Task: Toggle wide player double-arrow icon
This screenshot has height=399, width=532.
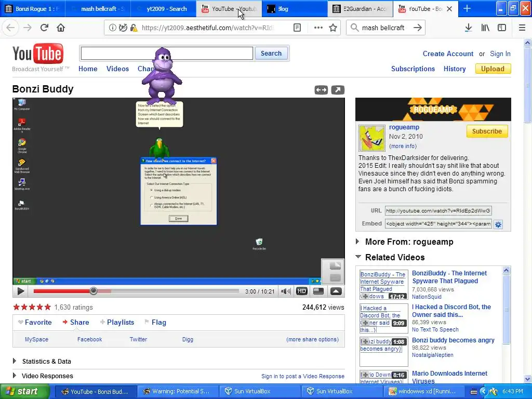Action: tap(321, 90)
